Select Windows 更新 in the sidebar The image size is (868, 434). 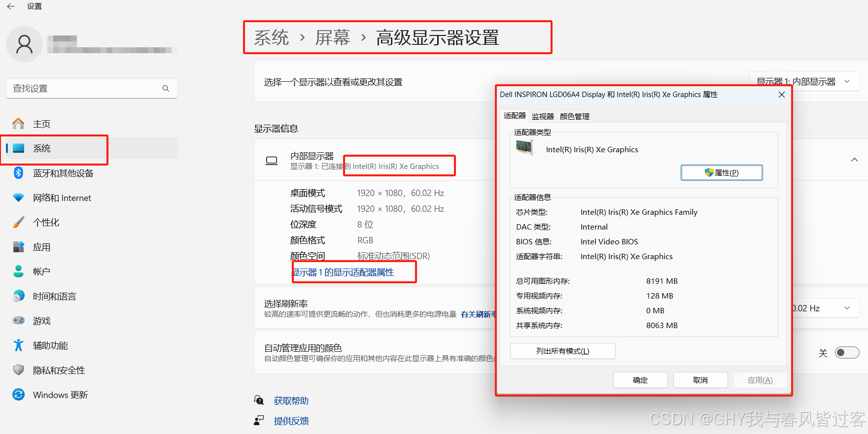tap(92, 395)
